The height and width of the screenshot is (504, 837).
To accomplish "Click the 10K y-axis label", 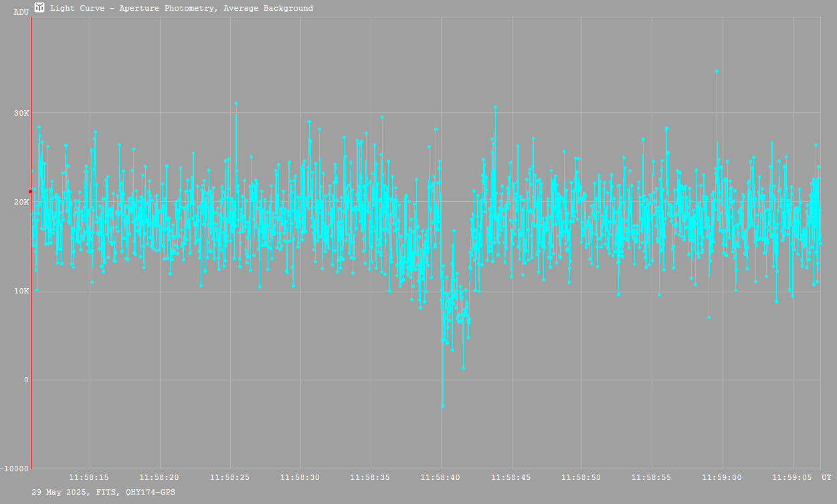I will [x=22, y=291].
